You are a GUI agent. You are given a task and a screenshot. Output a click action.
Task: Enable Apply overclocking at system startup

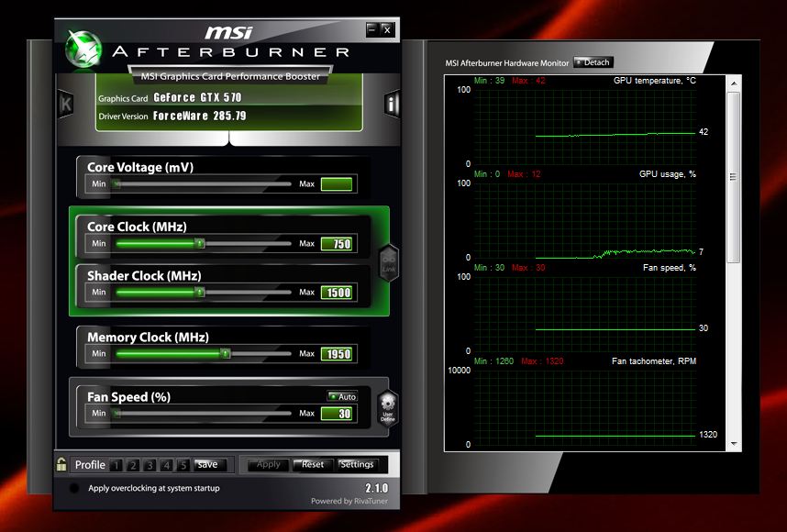74,488
